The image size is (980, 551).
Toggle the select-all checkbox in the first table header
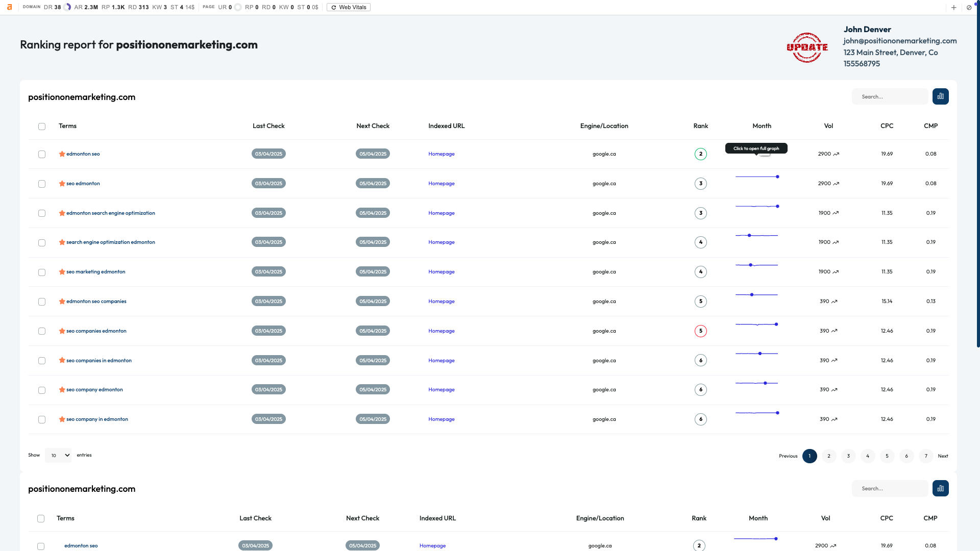pyautogui.click(x=42, y=127)
